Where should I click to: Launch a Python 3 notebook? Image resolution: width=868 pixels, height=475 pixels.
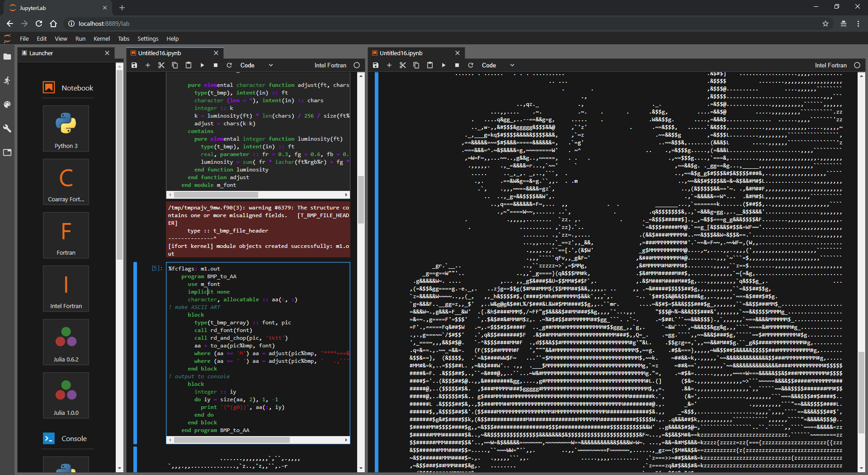(x=66, y=128)
